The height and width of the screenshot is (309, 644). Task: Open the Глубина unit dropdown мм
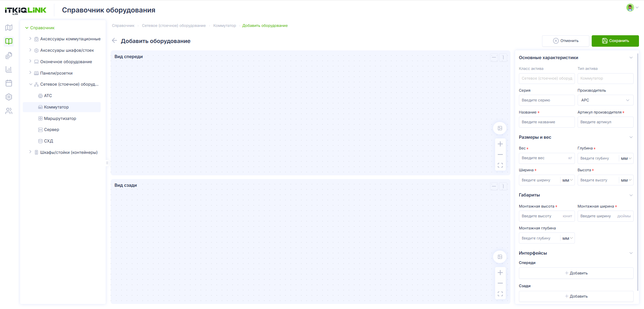click(x=626, y=158)
